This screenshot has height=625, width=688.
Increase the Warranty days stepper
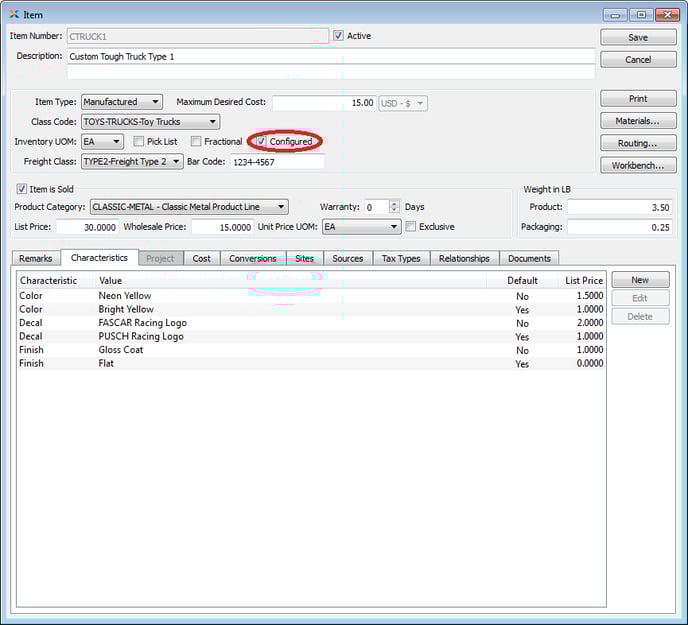394,203
